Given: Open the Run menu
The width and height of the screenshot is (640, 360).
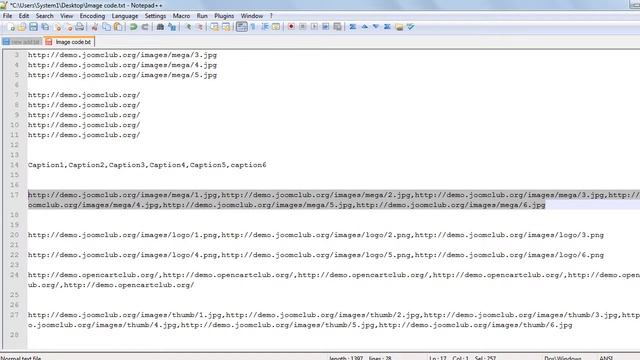Looking at the screenshot, I should click(x=202, y=16).
